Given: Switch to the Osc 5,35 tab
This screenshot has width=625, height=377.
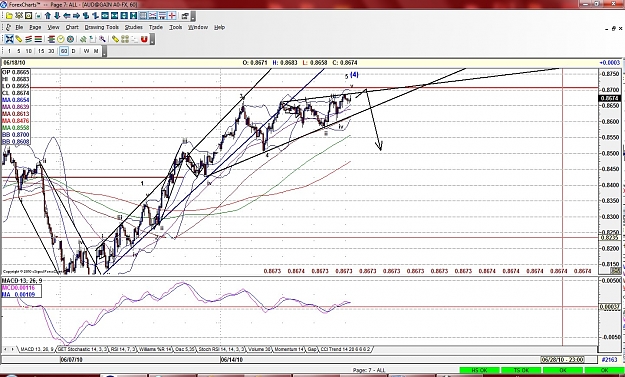Looking at the screenshot, I should tap(185, 349).
